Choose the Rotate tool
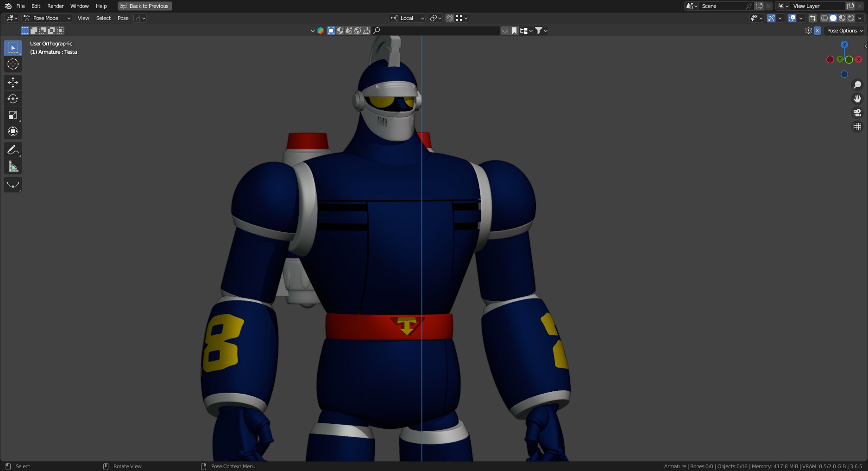 [13, 99]
